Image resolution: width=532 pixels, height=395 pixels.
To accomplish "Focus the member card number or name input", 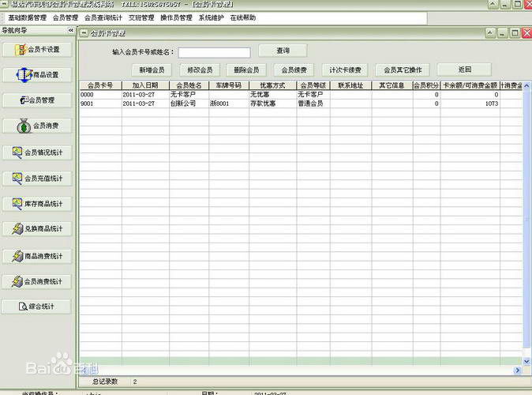I will (x=215, y=52).
